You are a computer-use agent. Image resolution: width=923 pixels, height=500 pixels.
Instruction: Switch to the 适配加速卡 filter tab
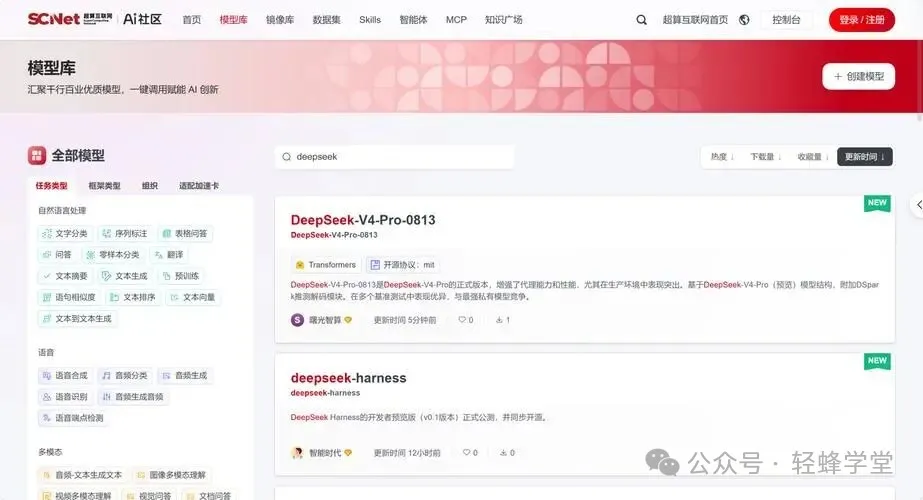click(x=199, y=186)
